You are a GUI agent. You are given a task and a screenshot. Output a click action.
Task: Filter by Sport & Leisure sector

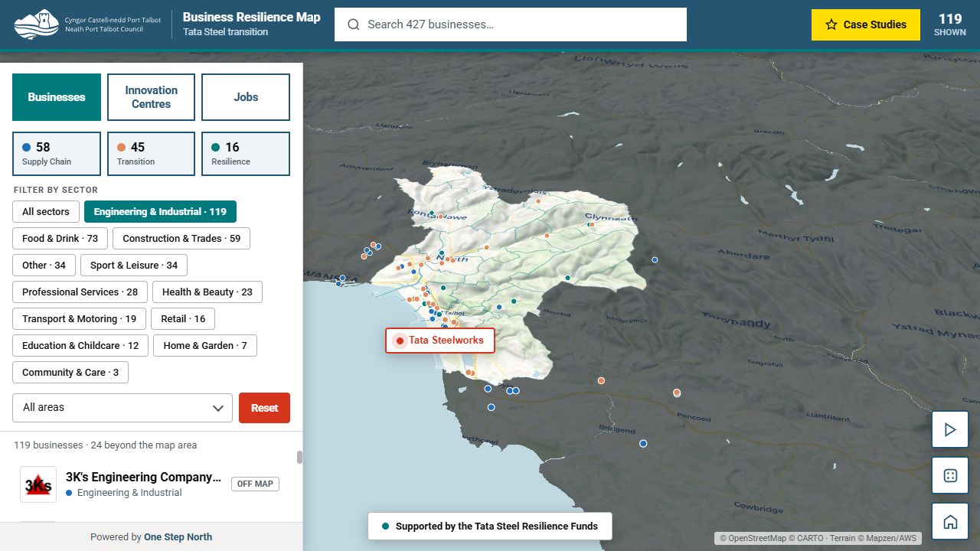[x=134, y=266]
